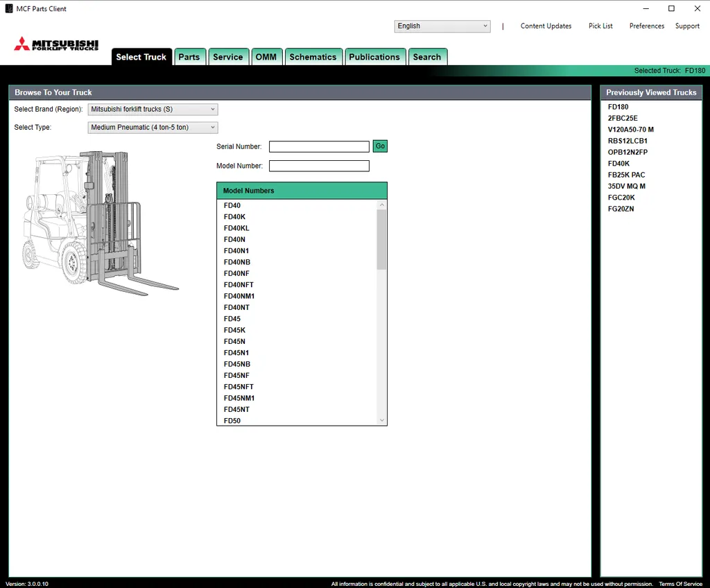
Task: Open the Terms Of Service link
Action: point(681,584)
